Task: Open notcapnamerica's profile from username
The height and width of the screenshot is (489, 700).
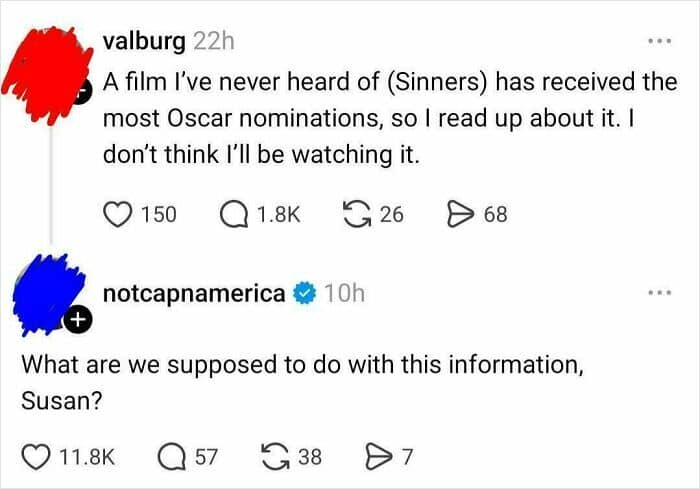Action: coord(194,293)
